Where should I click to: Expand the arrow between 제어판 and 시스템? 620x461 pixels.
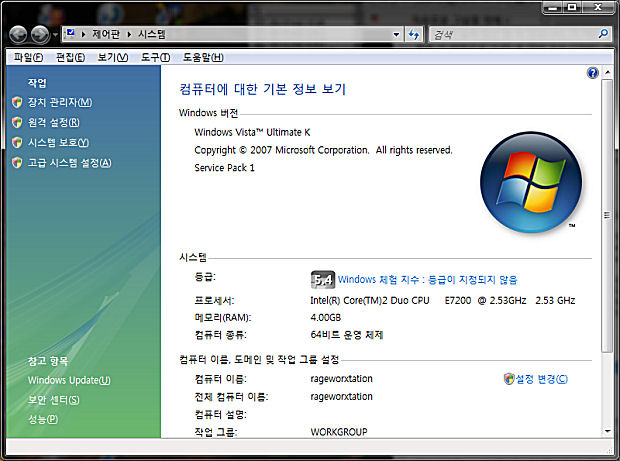tap(129, 34)
